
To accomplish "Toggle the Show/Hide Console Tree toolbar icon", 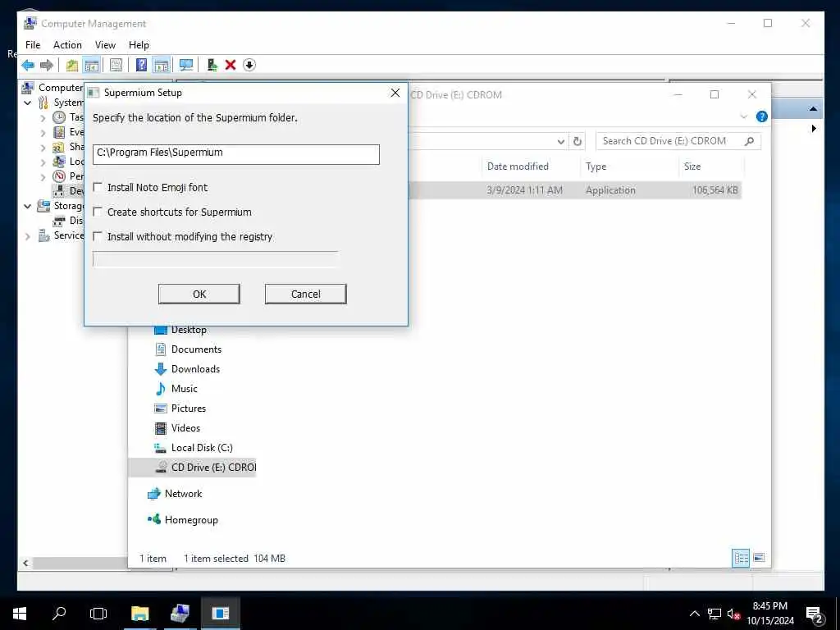I will (92, 65).
